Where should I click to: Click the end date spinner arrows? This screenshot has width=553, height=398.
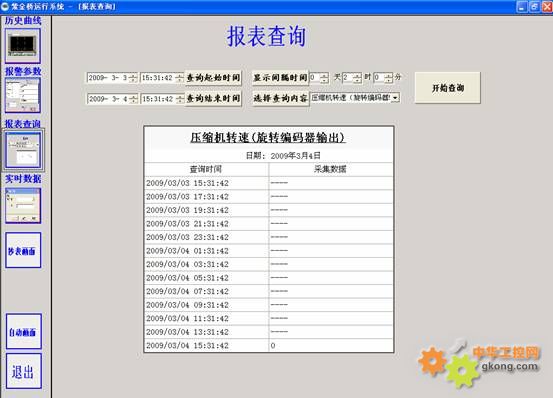(x=133, y=99)
